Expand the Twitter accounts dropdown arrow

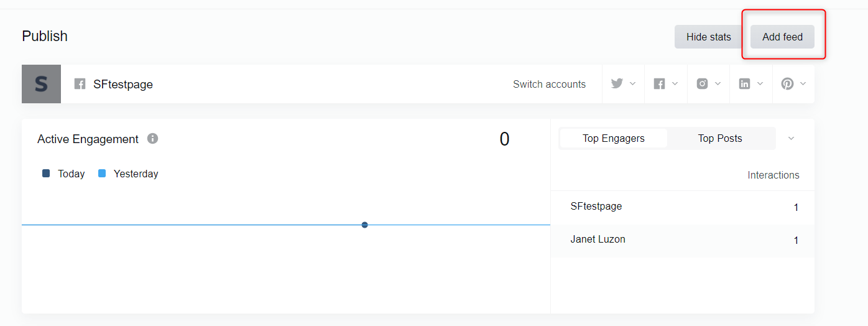click(633, 83)
